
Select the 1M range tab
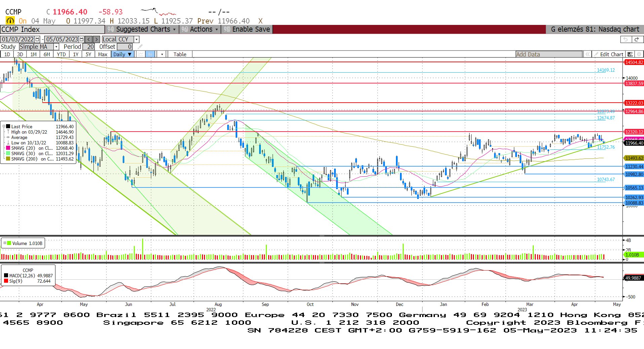pos(33,54)
